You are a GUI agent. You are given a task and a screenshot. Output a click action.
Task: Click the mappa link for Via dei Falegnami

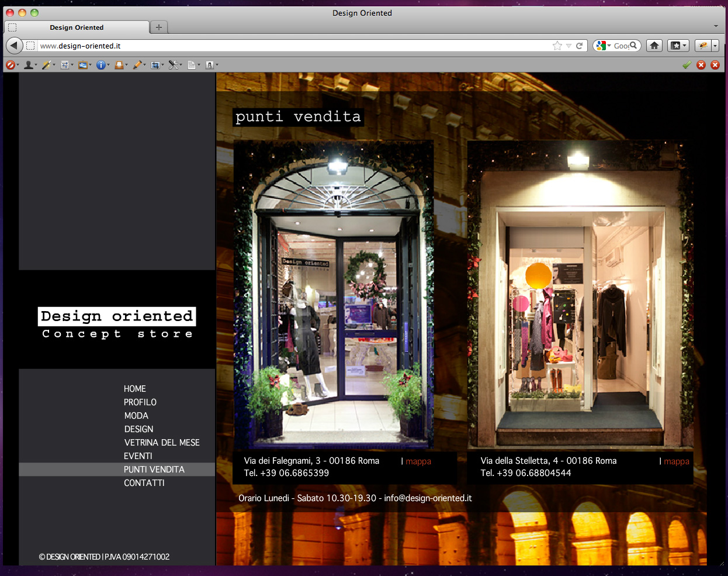click(x=418, y=461)
